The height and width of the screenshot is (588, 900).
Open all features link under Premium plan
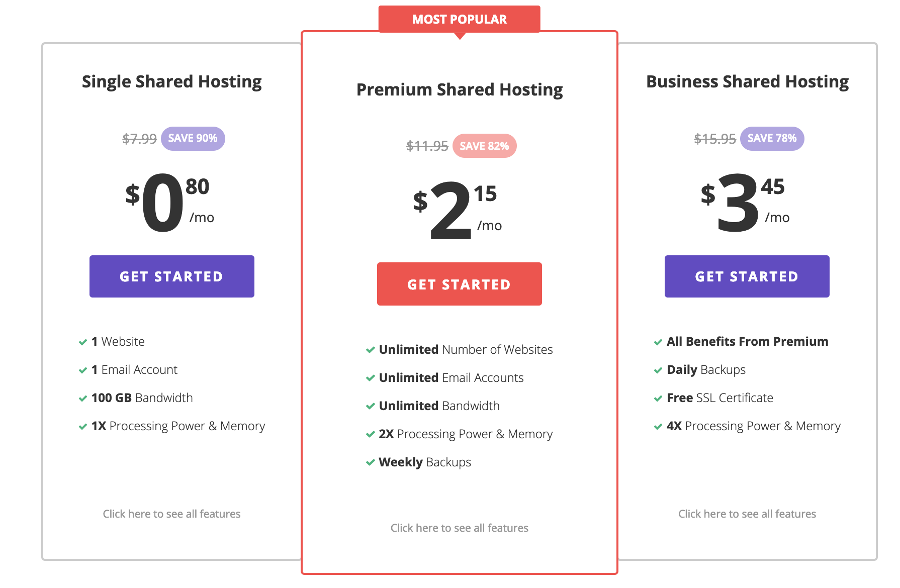tap(459, 528)
